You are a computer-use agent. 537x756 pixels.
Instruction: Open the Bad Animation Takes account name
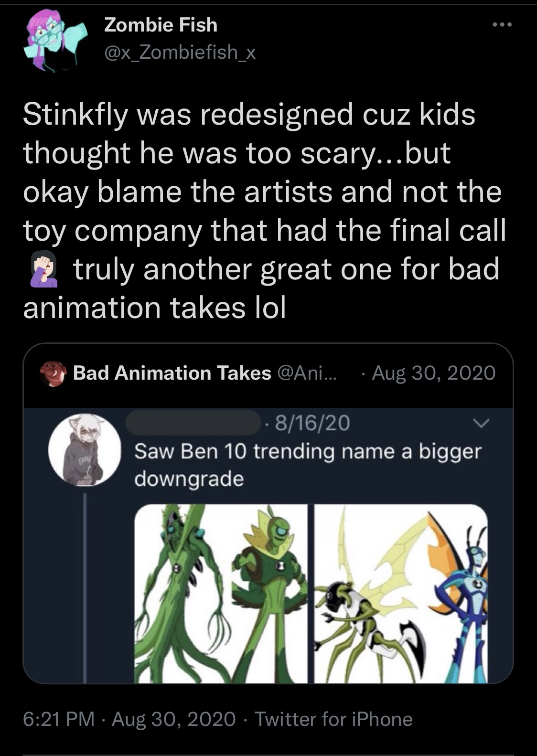pos(172,373)
